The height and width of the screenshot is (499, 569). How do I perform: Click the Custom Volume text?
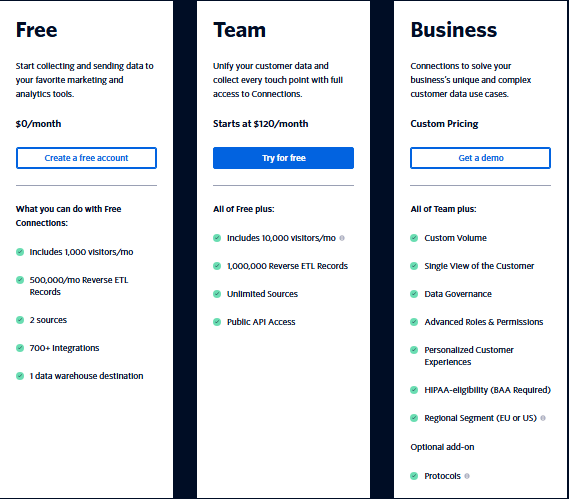tap(455, 238)
